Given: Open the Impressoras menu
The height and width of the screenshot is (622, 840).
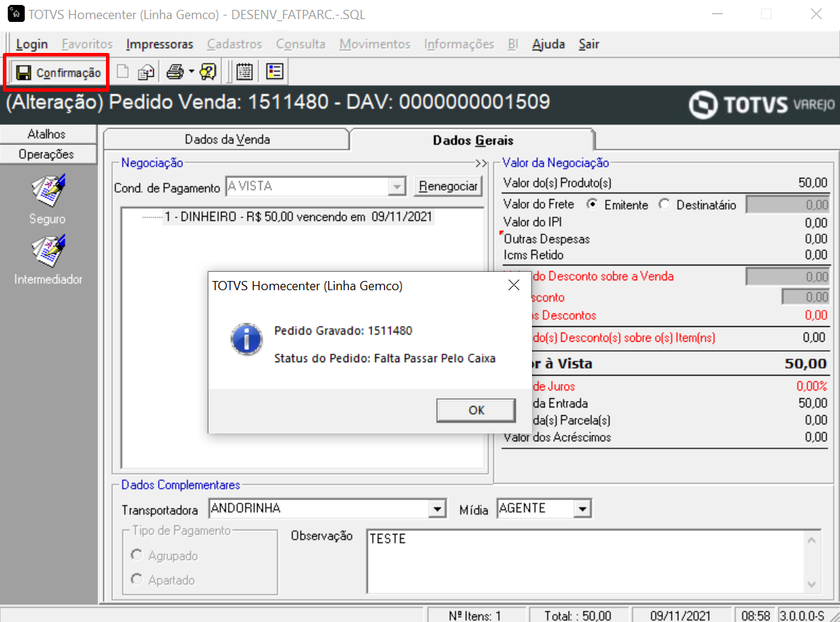Looking at the screenshot, I should click(160, 44).
